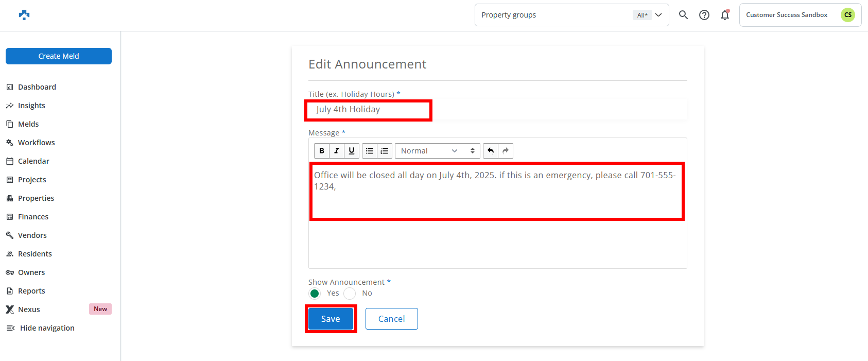
Task: Select No for Show Announcement
Action: (350, 294)
